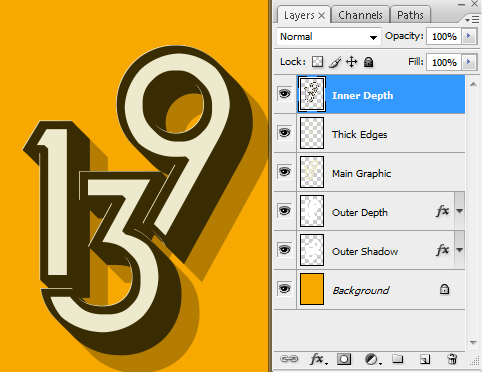The width and height of the screenshot is (482, 372).
Task: Lock all layer attributes
Action: click(368, 62)
